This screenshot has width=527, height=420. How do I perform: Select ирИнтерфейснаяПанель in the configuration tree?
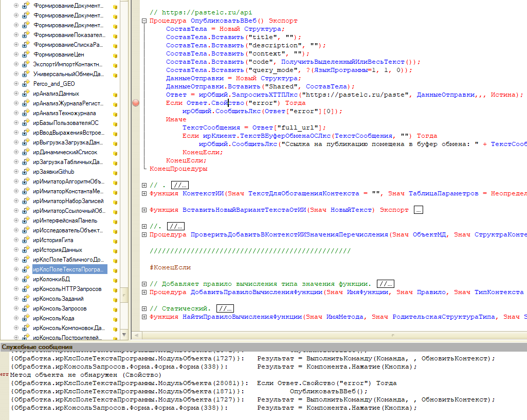[66, 221]
